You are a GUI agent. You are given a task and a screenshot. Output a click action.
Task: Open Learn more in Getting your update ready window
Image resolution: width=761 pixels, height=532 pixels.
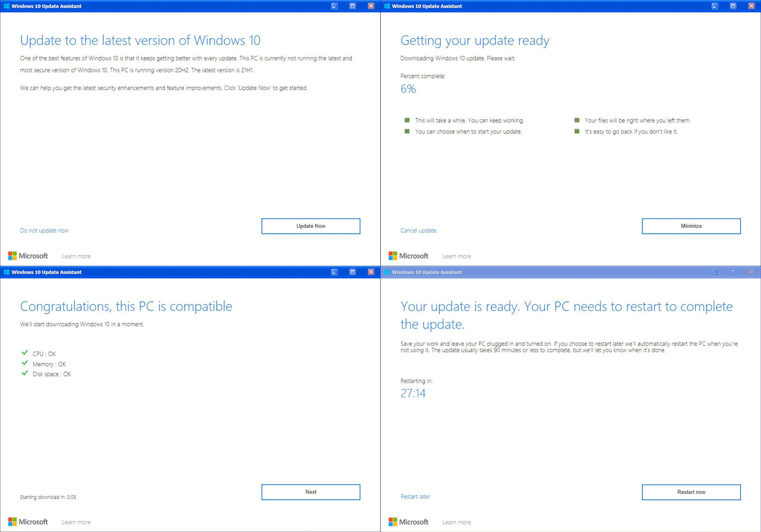tap(457, 256)
